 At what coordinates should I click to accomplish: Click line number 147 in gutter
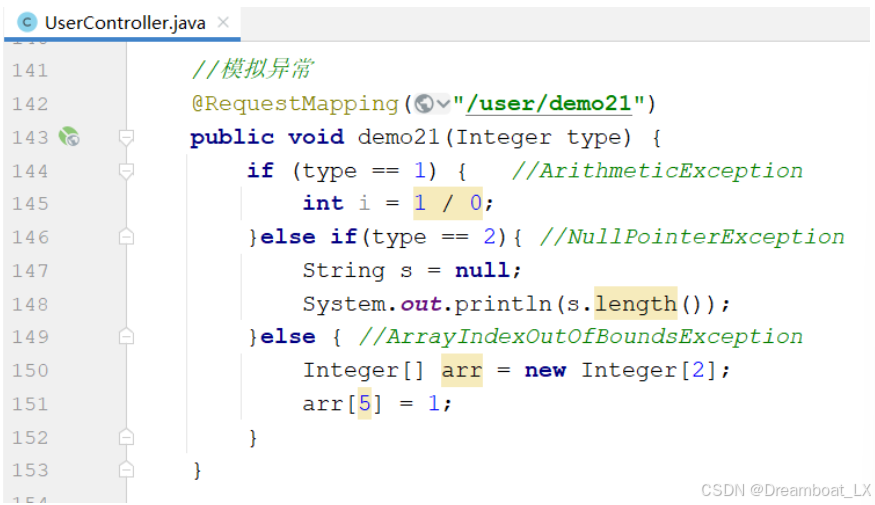point(30,271)
